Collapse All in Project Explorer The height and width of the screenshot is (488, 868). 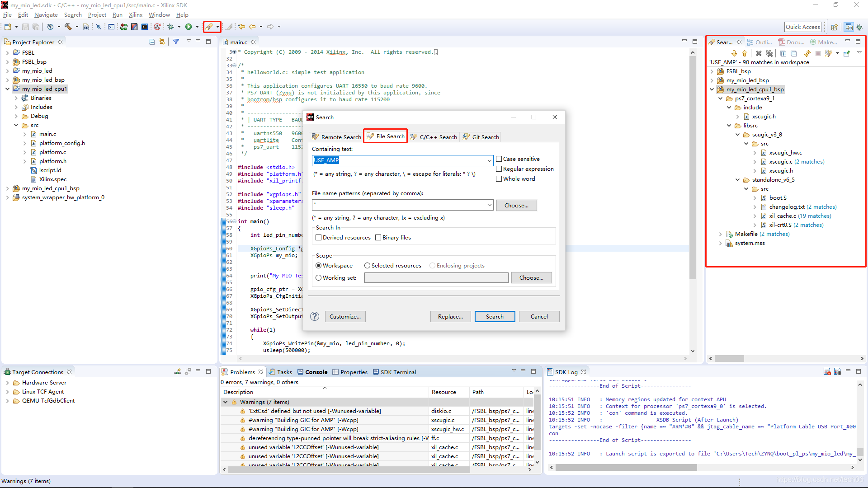151,42
